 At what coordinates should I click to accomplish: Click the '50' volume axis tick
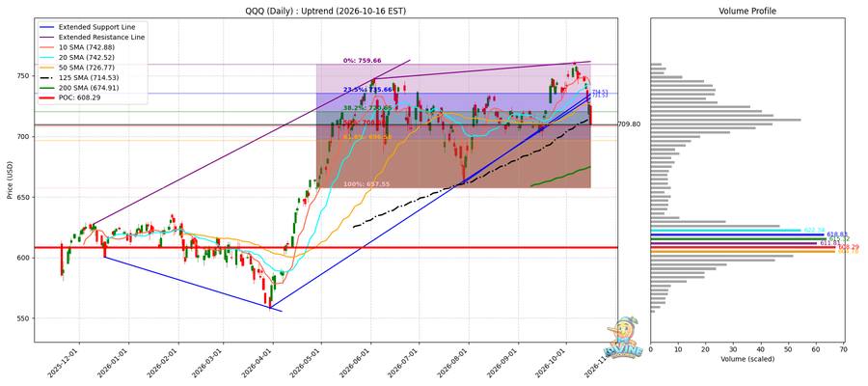point(788,349)
